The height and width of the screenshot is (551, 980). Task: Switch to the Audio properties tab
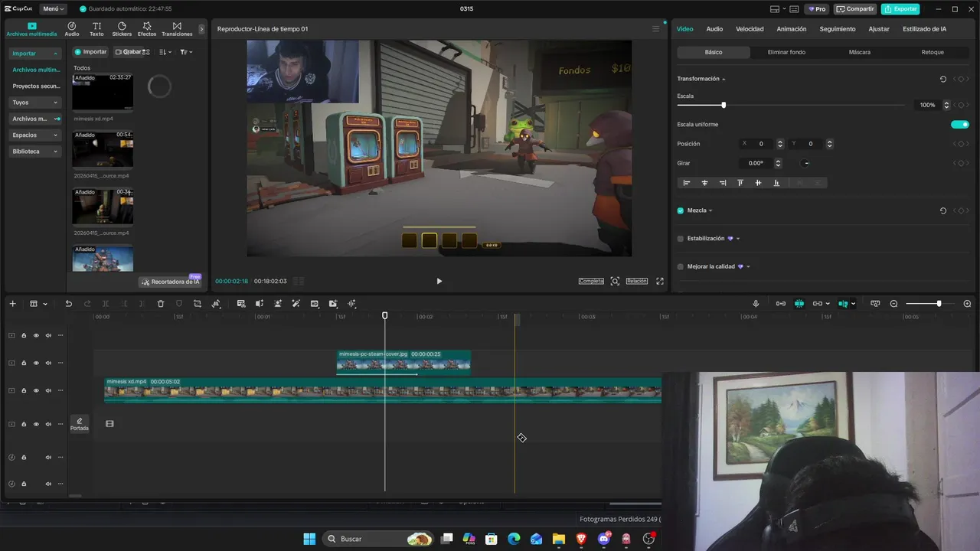(x=714, y=29)
